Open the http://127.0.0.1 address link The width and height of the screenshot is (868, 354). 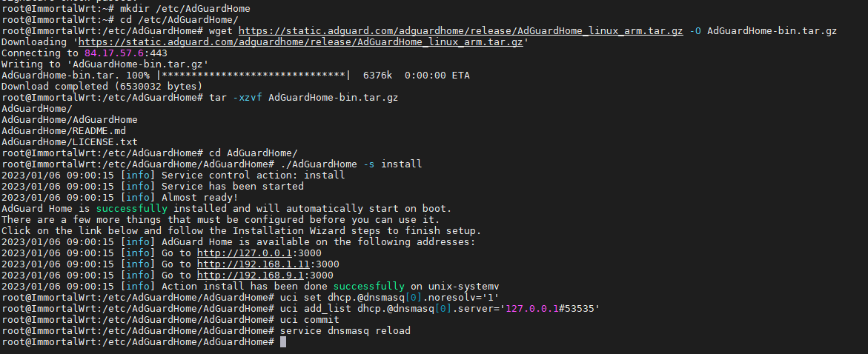pyautogui.click(x=245, y=253)
